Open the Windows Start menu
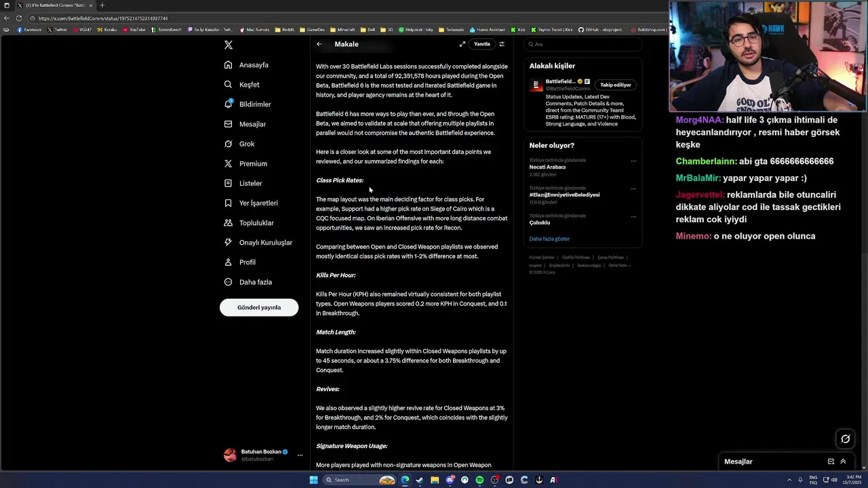This screenshot has height=488, width=868. coord(313,480)
